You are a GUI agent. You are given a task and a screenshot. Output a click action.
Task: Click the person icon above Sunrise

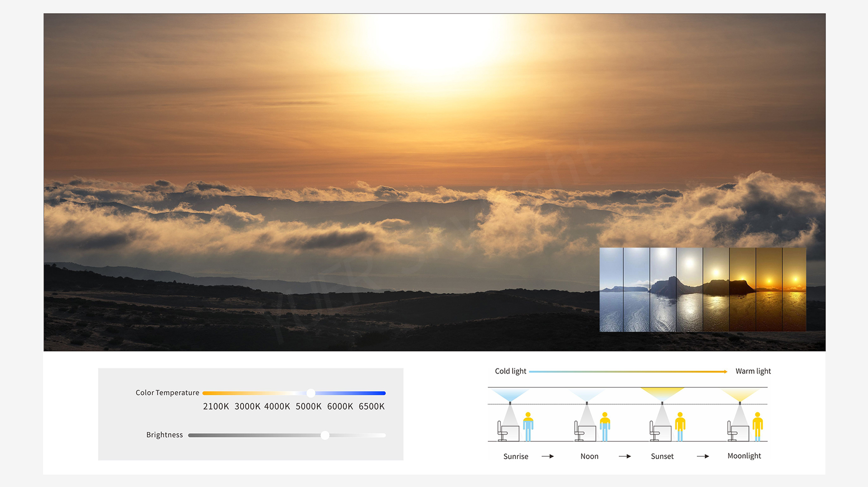pos(528,426)
